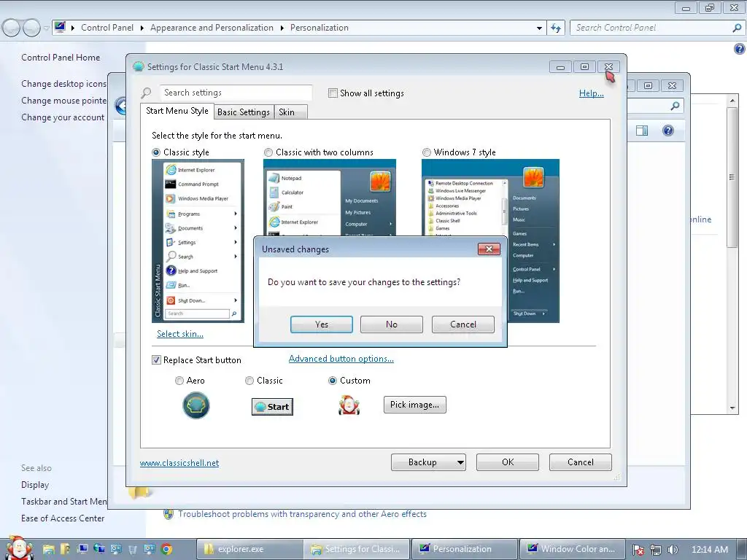Image resolution: width=747 pixels, height=560 pixels.
Task: Enable the Show all settings checkbox
Action: [x=333, y=93]
